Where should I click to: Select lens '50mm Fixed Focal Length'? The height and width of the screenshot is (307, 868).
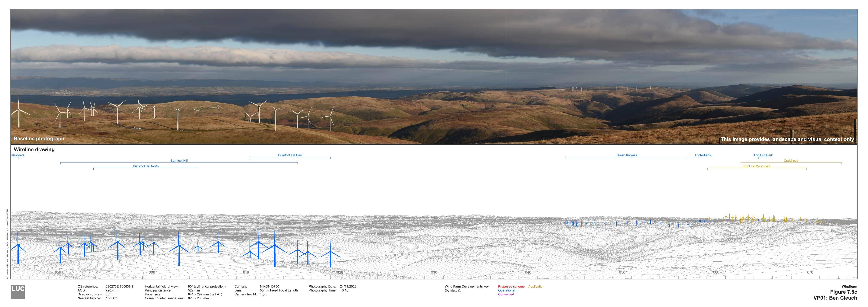pos(279,290)
